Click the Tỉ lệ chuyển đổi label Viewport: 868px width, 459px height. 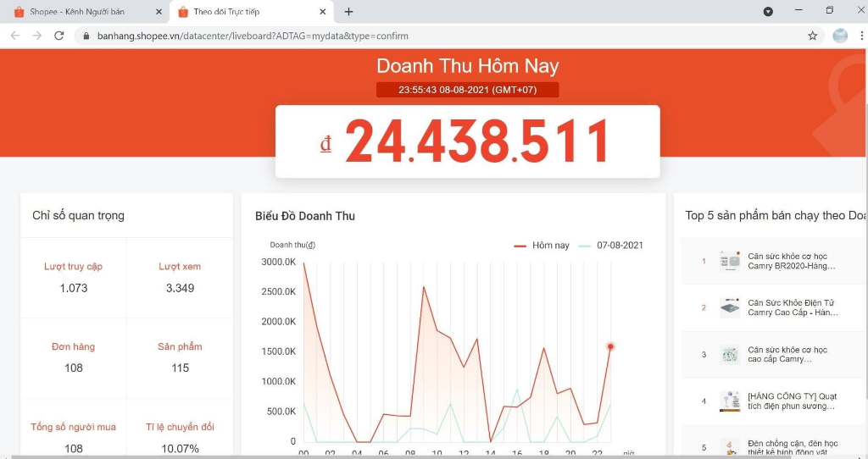tap(180, 427)
